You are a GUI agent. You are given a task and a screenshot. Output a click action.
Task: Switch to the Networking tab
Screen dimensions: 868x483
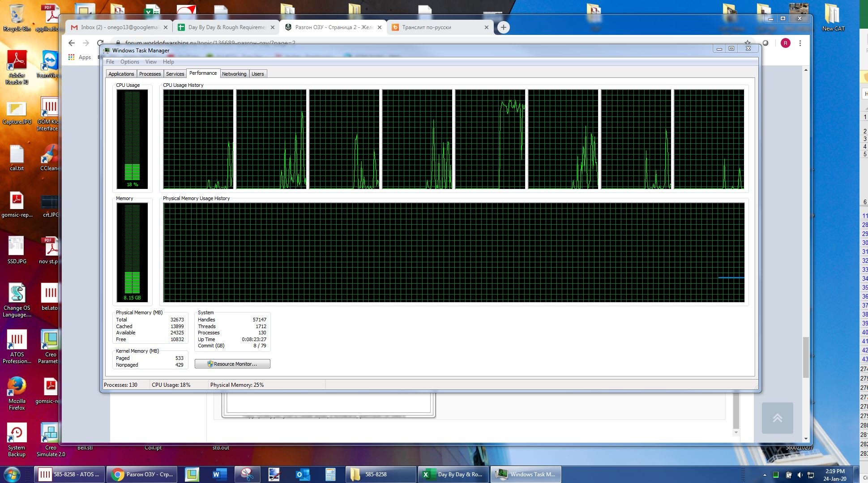[234, 74]
